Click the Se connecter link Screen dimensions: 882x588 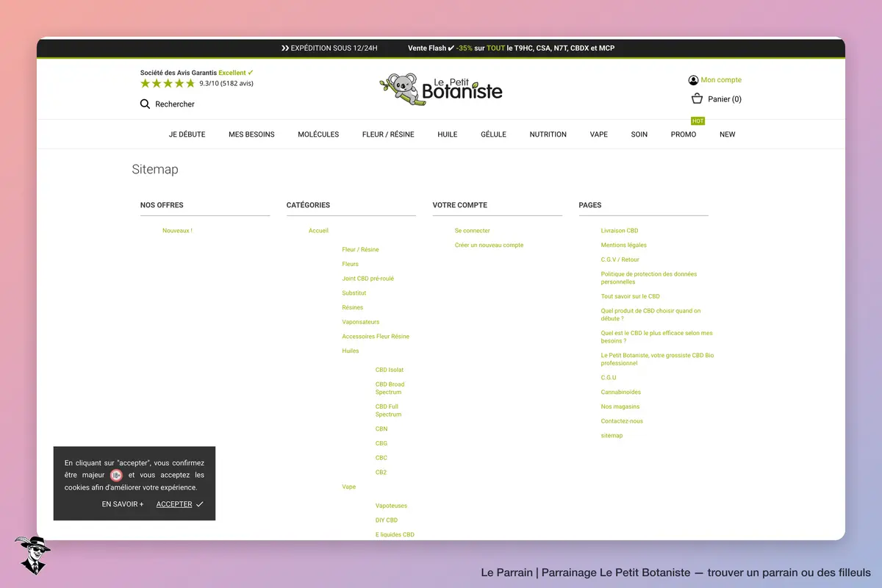tap(473, 231)
